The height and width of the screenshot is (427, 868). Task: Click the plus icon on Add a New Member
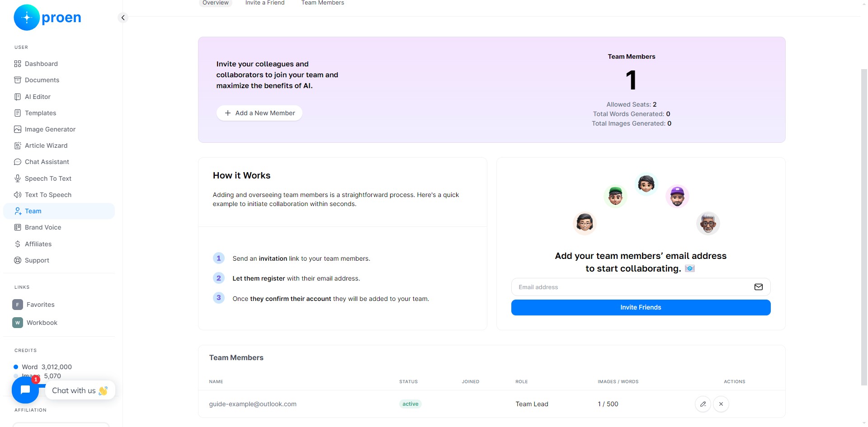(228, 113)
